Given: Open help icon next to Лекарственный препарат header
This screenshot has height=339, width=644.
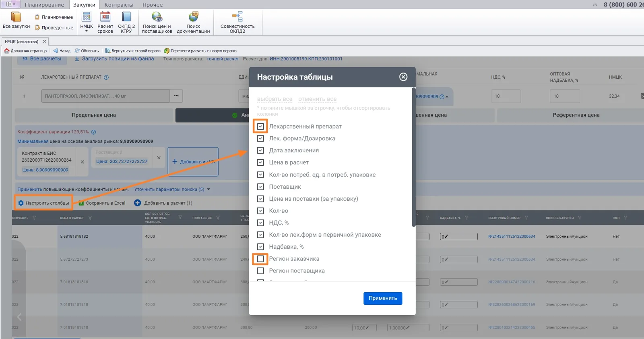Looking at the screenshot, I should point(106,77).
